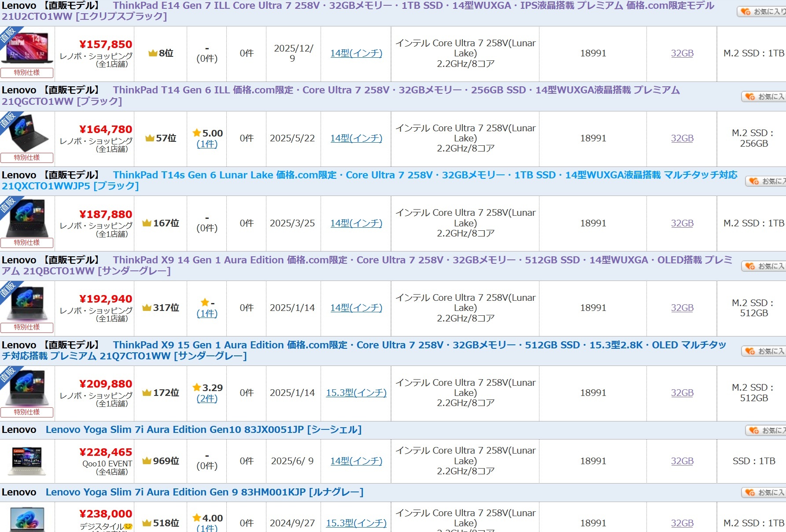Click the ¥228,465 Qoo10 EVENT price
786x532 pixels.
(106, 452)
